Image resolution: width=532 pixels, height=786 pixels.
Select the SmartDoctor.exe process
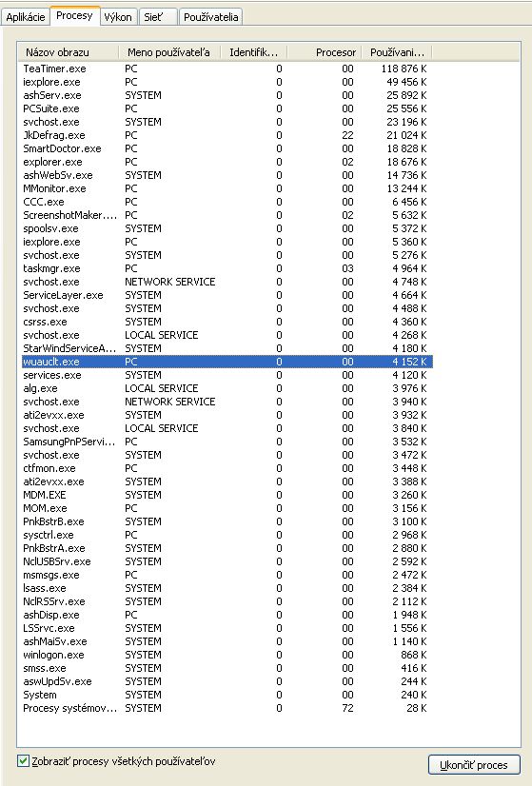pyautogui.click(x=227, y=148)
